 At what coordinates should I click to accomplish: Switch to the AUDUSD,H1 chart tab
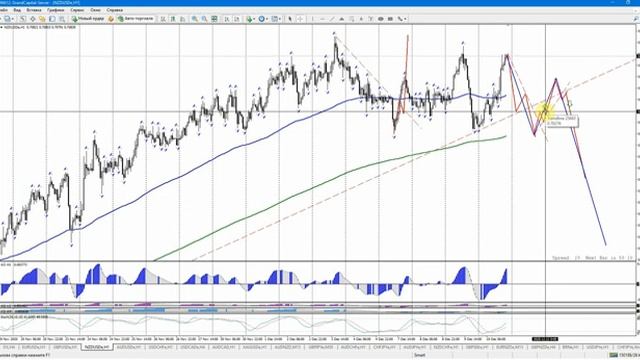129,347
